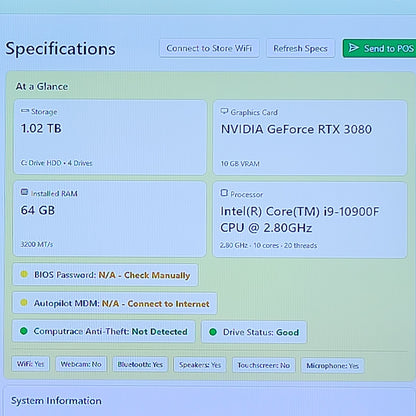416x416 pixels.
Task: Click the yellow dot beside BIOS Password
Action: pyautogui.click(x=24, y=274)
